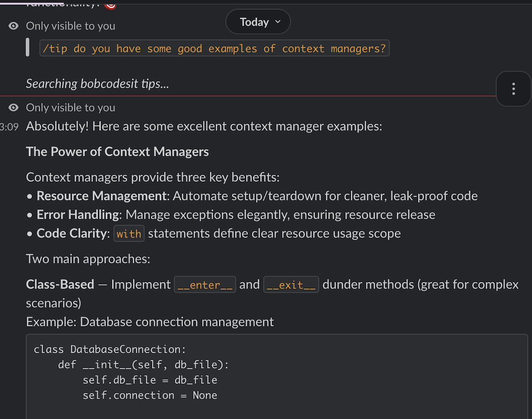Click 'Only visible to you' label above the Absolutely reply
This screenshot has width=532, height=419.
pos(70,108)
